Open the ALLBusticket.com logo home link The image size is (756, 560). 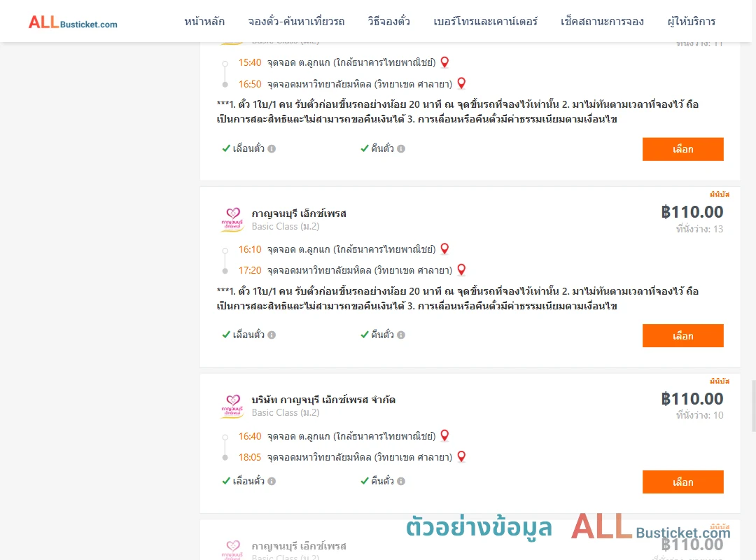[73, 22]
